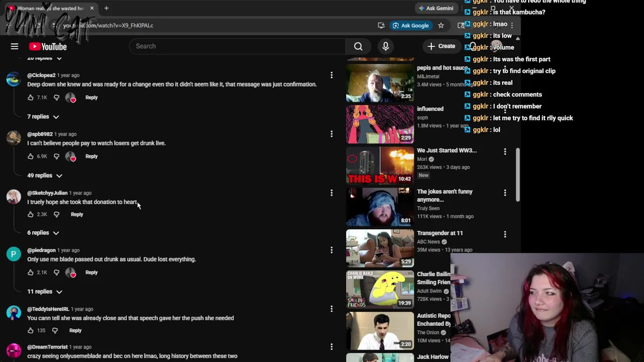
Task: Open The Onion Autistic Reporter thumbnail
Action: click(380, 331)
